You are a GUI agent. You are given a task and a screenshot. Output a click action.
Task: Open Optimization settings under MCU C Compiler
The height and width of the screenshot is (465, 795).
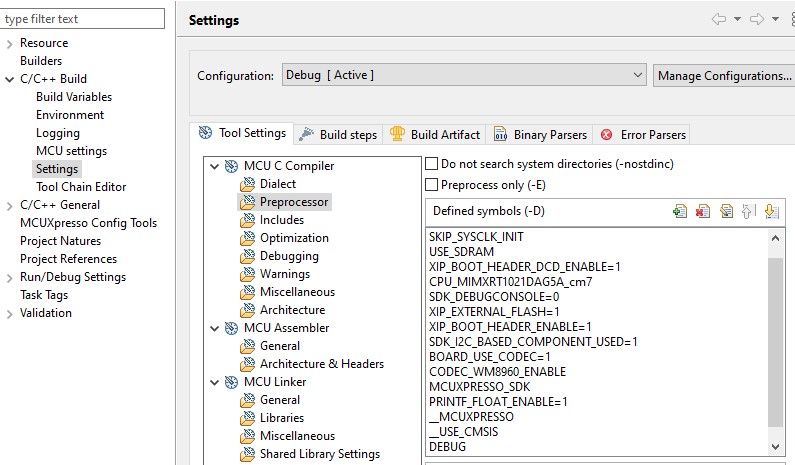tap(294, 238)
